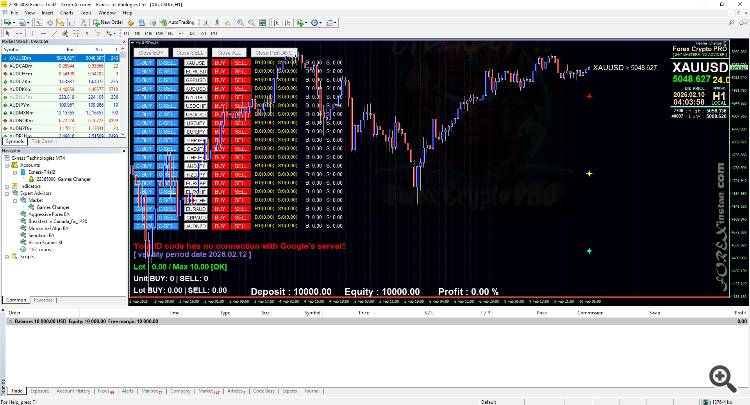Click the New Order button
This screenshot has width=750, height=405.
[108, 22]
